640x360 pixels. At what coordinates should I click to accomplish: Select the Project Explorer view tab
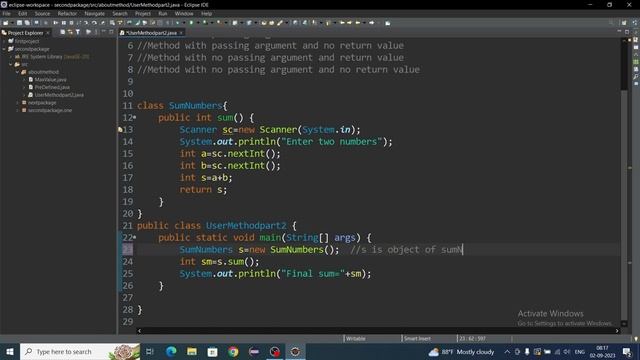(25, 32)
